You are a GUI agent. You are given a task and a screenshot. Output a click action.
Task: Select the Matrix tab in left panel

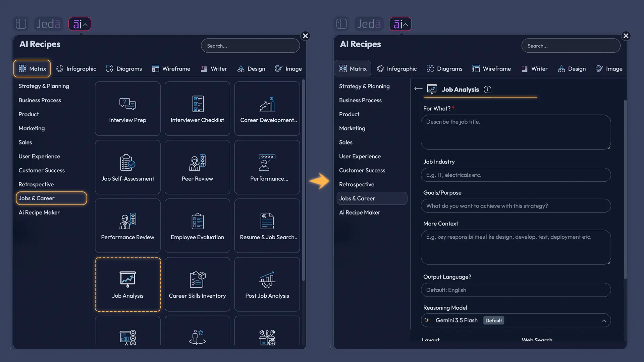[x=32, y=69]
